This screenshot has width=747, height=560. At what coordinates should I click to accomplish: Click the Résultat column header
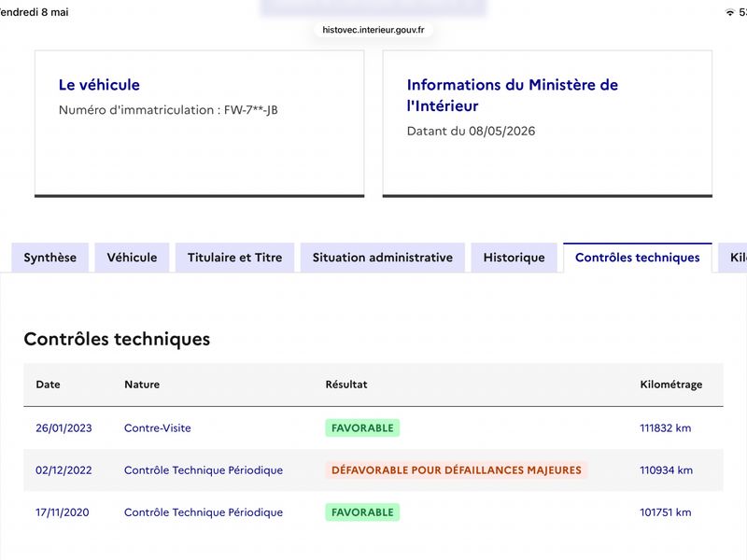pos(346,385)
